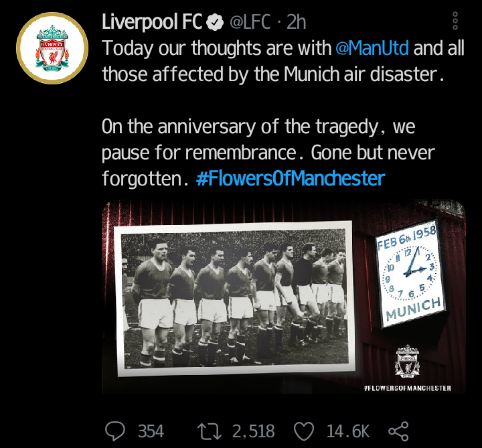Open the reply comment icon
The width and height of the screenshot is (482, 448).
(115, 431)
